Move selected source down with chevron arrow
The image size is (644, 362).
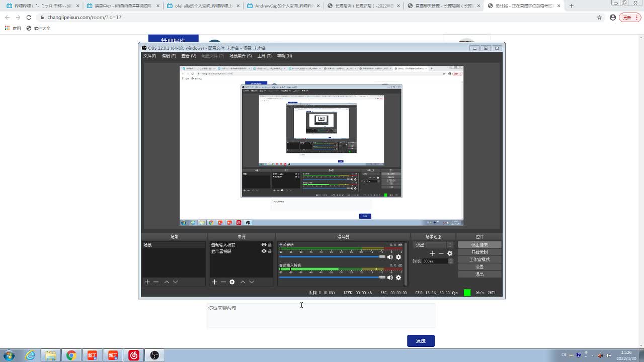(252, 282)
